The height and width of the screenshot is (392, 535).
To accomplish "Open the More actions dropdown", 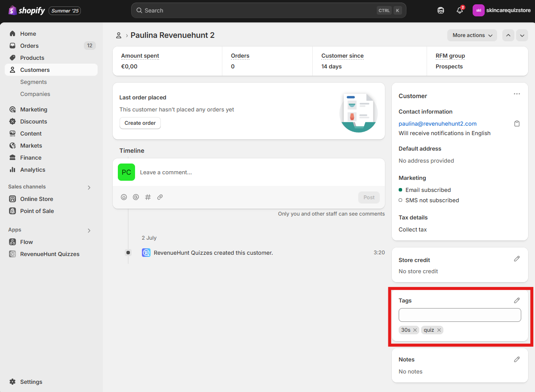I will pyautogui.click(x=472, y=35).
